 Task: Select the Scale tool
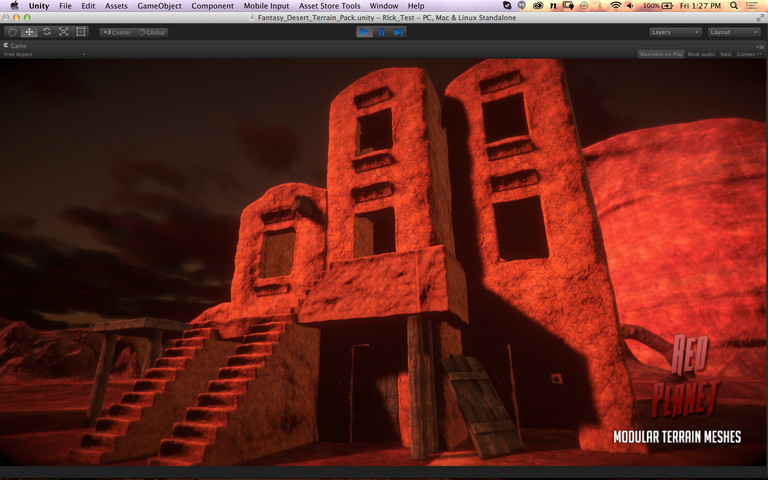coord(64,32)
